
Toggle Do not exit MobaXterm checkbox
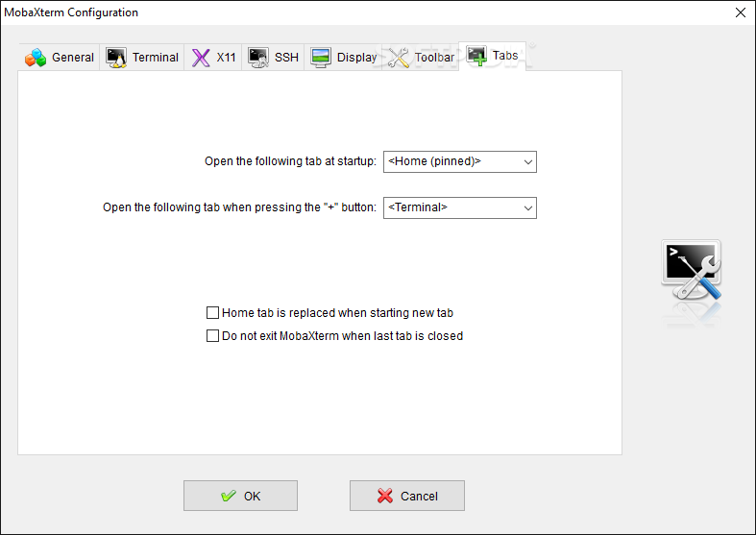pos(212,336)
